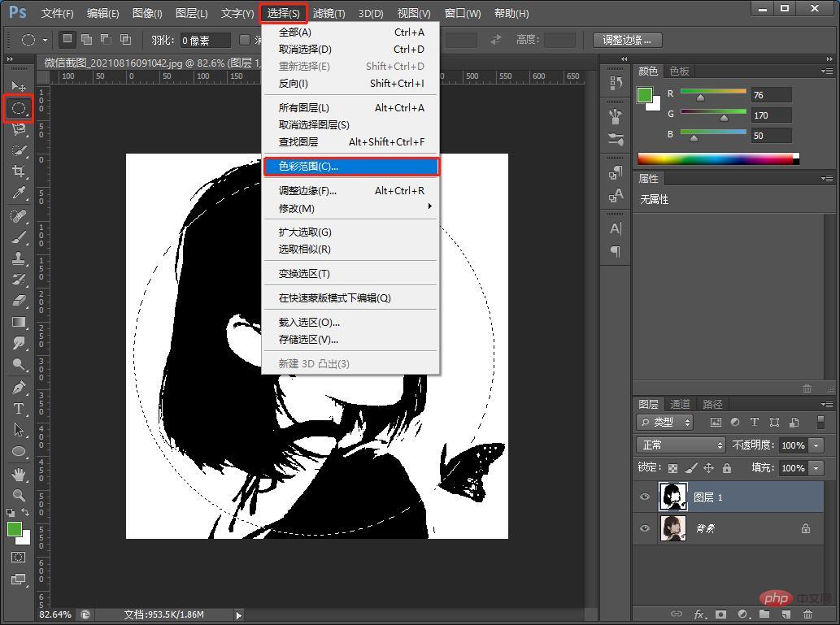Viewport: 840px width, 625px height.
Task: Click 羽化 feather input field
Action: (205, 40)
